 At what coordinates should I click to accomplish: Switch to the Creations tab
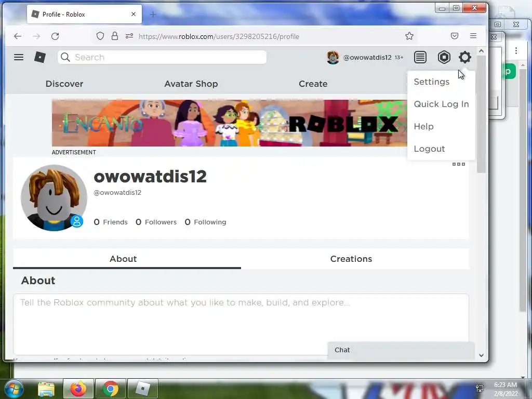pyautogui.click(x=355, y=259)
